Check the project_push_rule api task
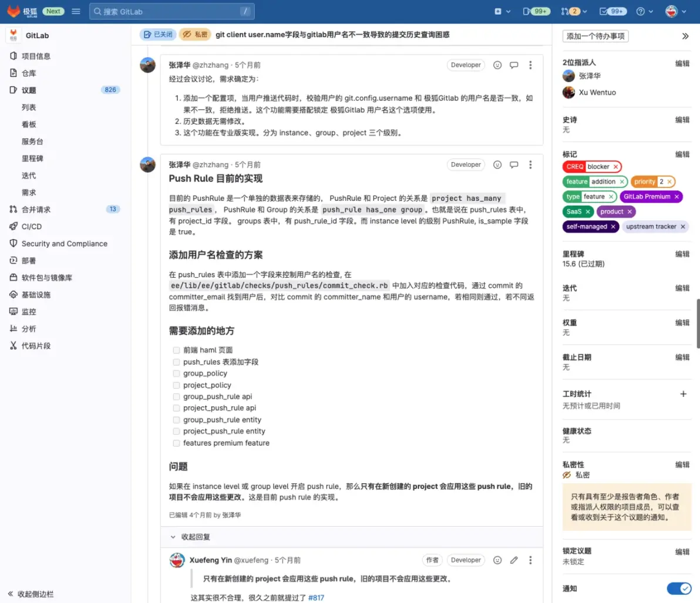Viewport: 700px width, 603px height. tap(176, 408)
